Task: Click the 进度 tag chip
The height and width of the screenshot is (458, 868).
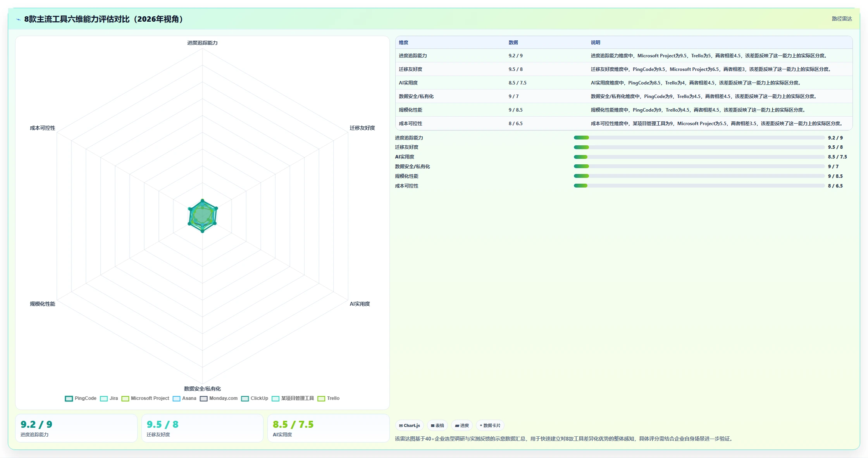Action: tap(462, 425)
